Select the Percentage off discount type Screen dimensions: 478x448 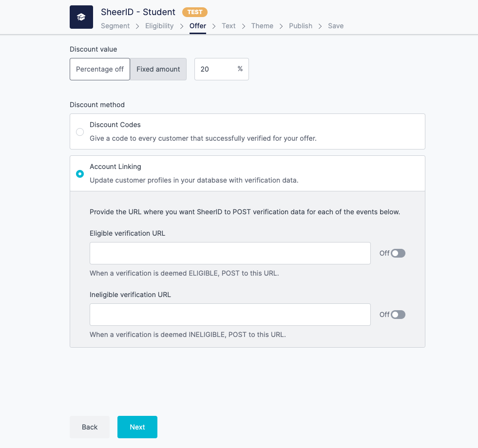pyautogui.click(x=99, y=69)
